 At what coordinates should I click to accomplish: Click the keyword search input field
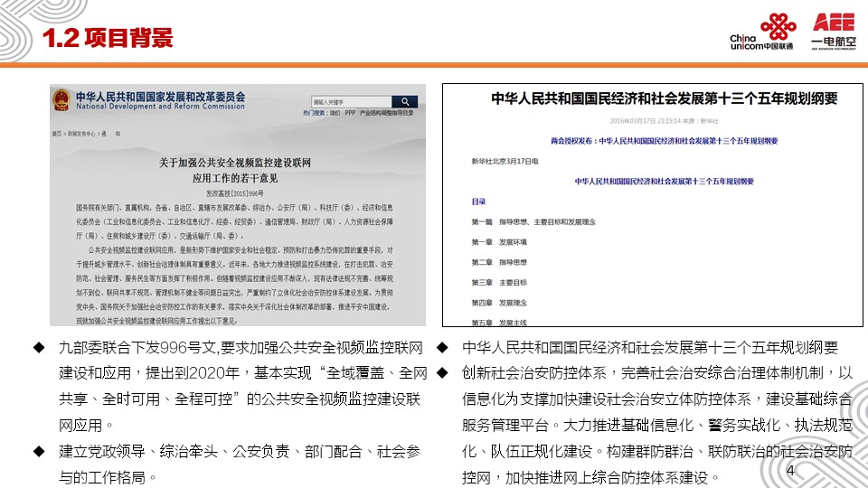tap(352, 102)
